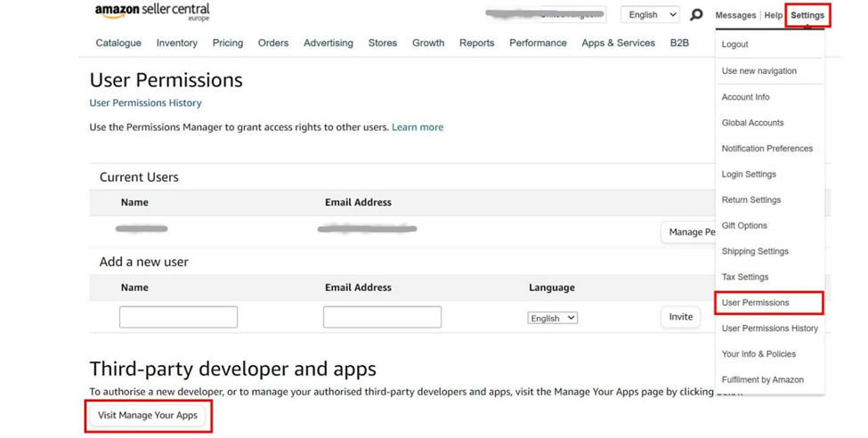Image resolution: width=868 pixels, height=438 pixels.
Task: Open the Pricing menu
Action: 228,43
